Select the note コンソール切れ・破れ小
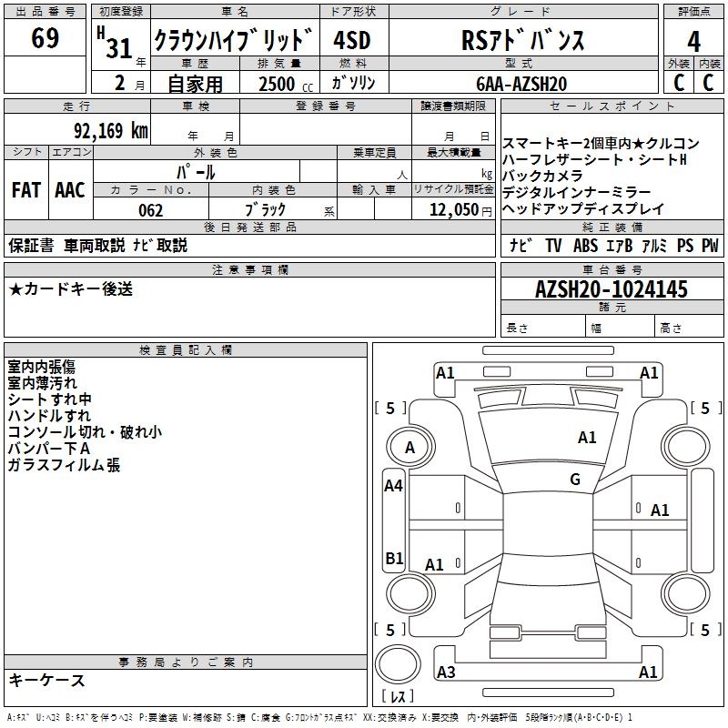The height and width of the screenshot is (728, 728). click(85, 431)
